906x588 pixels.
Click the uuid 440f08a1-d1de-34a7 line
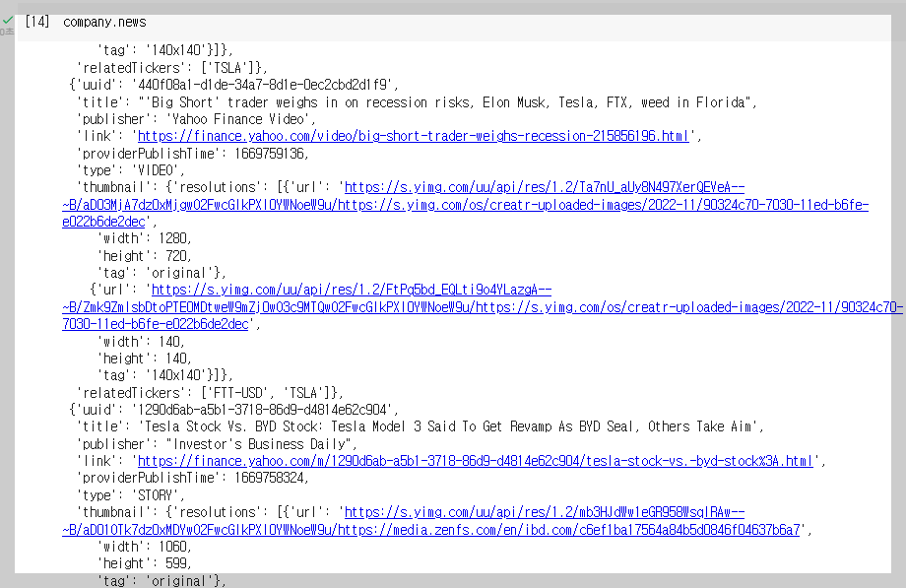click(x=233, y=86)
